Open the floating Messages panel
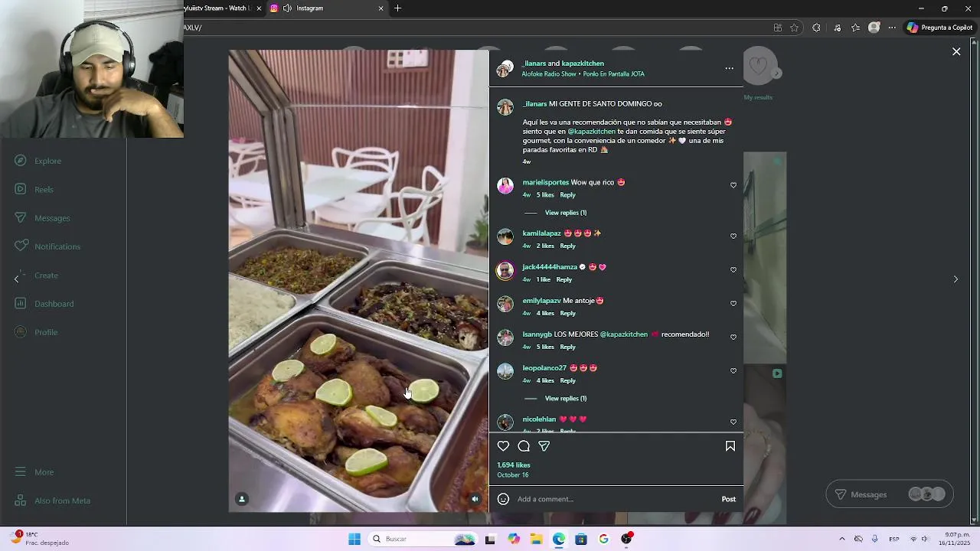980x551 pixels. tap(890, 494)
